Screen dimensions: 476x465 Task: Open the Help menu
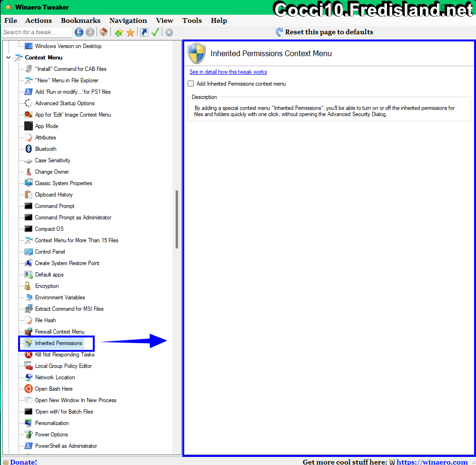pos(219,20)
